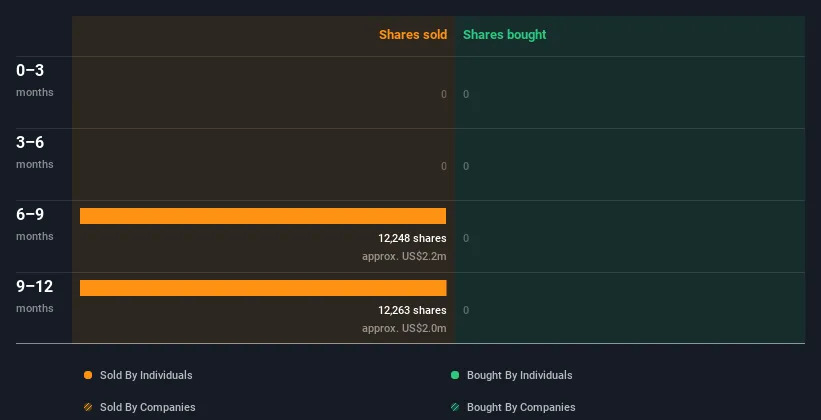The height and width of the screenshot is (420, 821).
Task: Select the 0–3 months row label
Action: pyautogui.click(x=35, y=80)
